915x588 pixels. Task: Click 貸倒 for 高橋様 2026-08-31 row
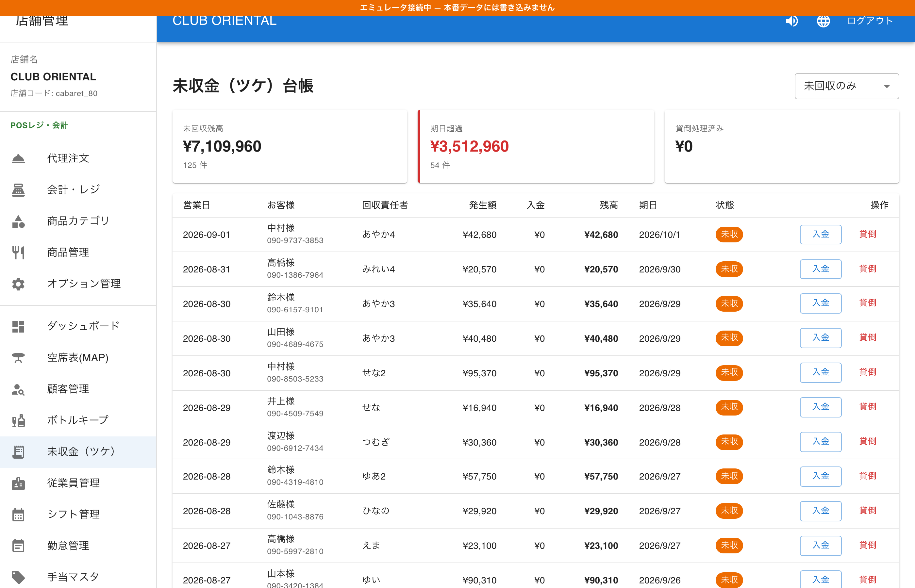point(867,269)
